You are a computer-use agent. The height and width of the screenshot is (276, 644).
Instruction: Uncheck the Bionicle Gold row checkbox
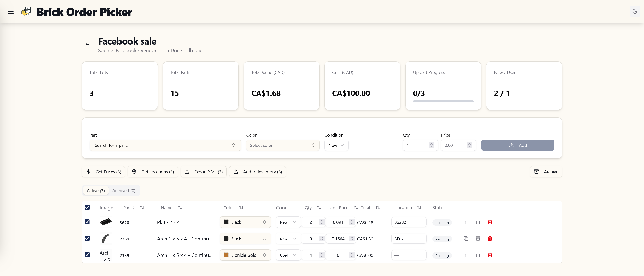pyautogui.click(x=87, y=255)
